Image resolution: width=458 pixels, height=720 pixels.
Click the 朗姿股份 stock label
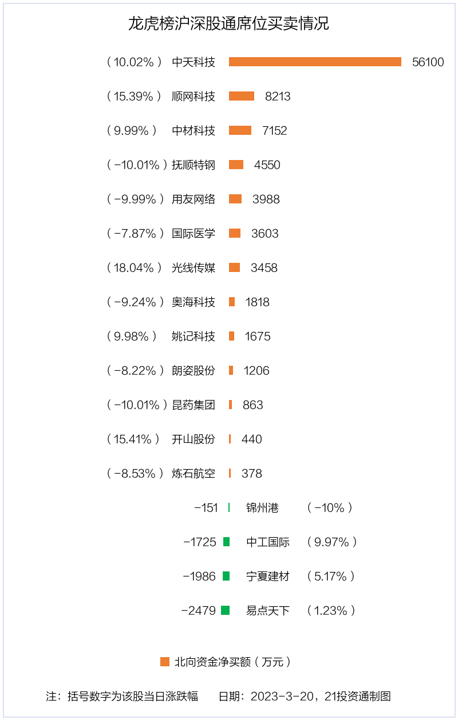pyautogui.click(x=193, y=371)
